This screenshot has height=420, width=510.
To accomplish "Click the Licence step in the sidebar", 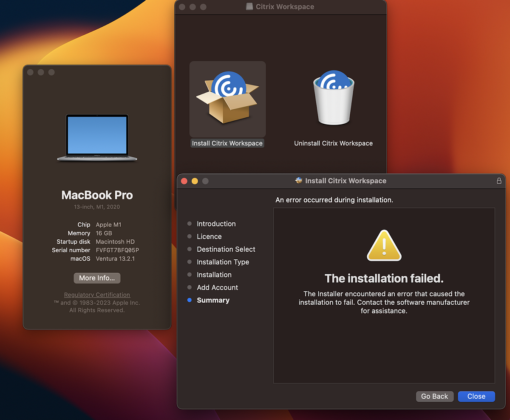I will click(x=209, y=236).
